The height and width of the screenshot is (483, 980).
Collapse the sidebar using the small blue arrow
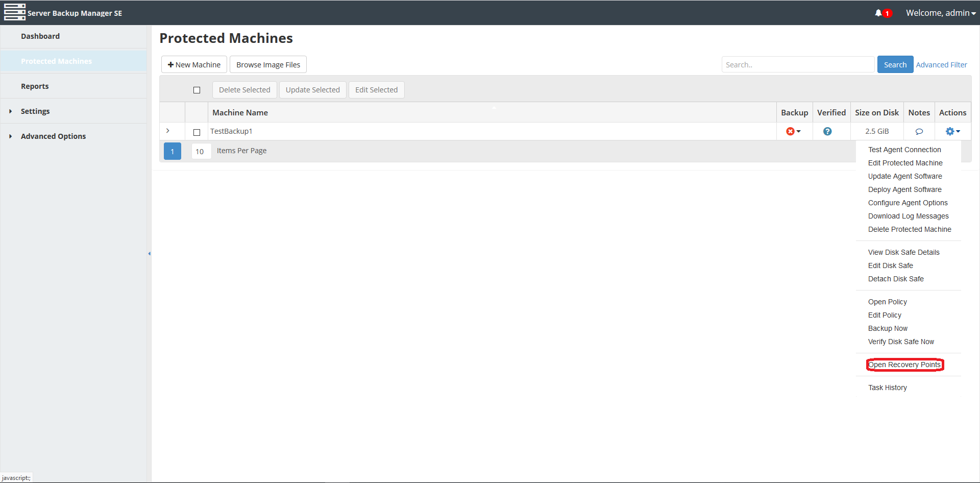149,253
